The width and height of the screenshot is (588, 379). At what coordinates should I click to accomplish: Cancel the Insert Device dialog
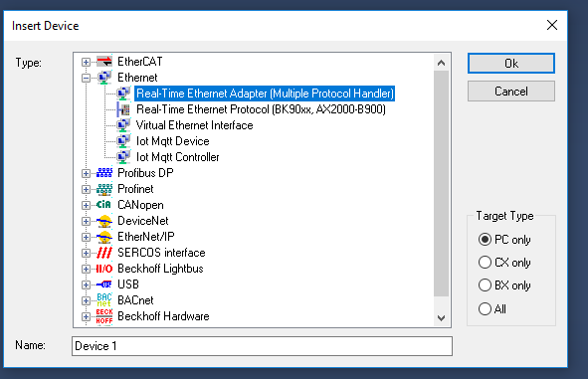(x=510, y=92)
